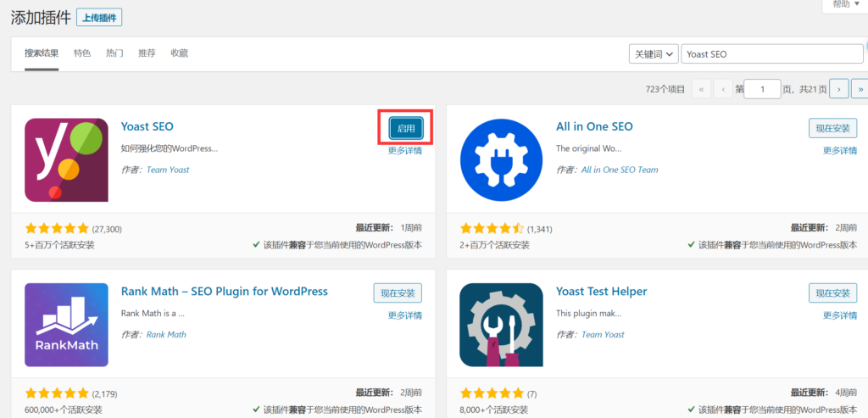The image size is (868, 418).
Task: Click 最近更新: 1周前 under Yoast SEO
Action: pyautogui.click(x=388, y=227)
